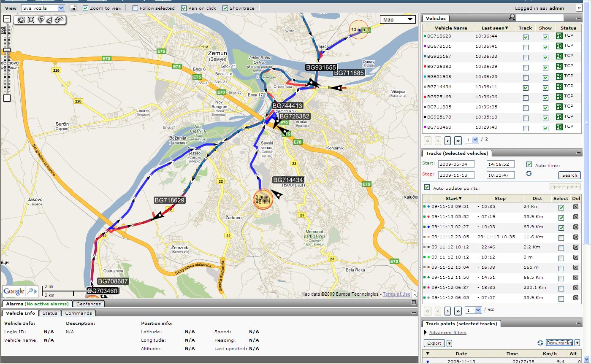Sort vehicles by Last seen column
This screenshot has width=591, height=364.
(495, 28)
